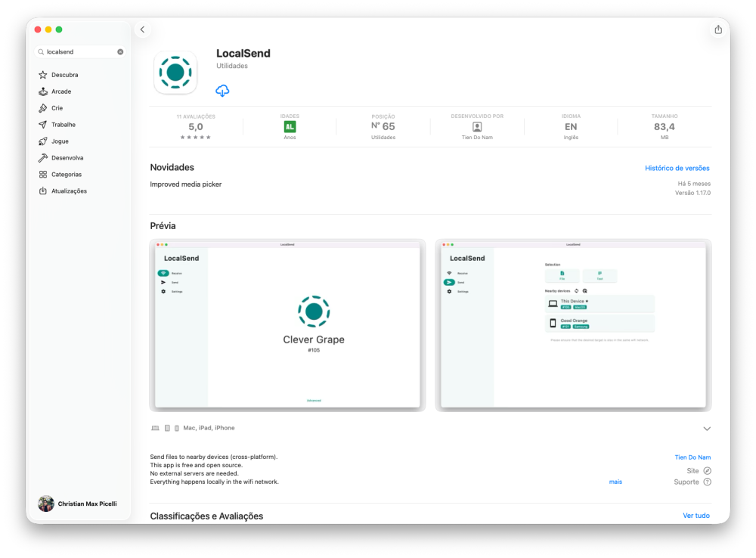The image size is (756, 558).
Task: Open Atualizações in the sidebar
Action: click(79, 191)
